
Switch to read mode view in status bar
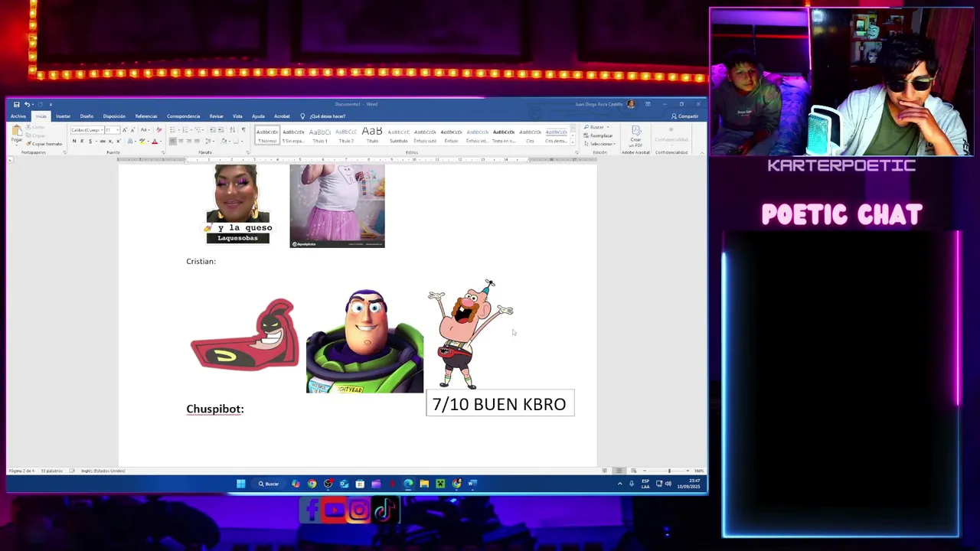(x=604, y=470)
